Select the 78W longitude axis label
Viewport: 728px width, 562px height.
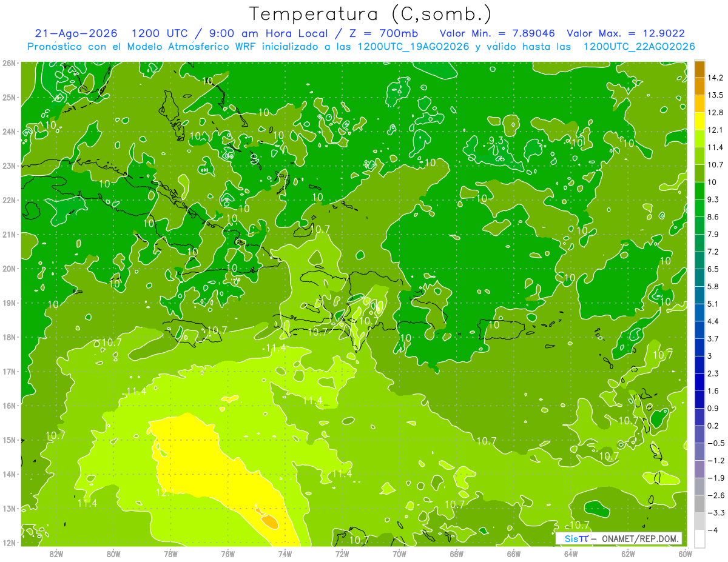tap(170, 554)
